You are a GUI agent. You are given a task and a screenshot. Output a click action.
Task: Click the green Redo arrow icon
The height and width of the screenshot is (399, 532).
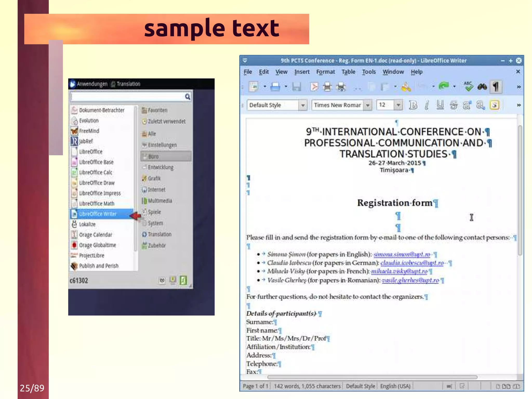444,86
